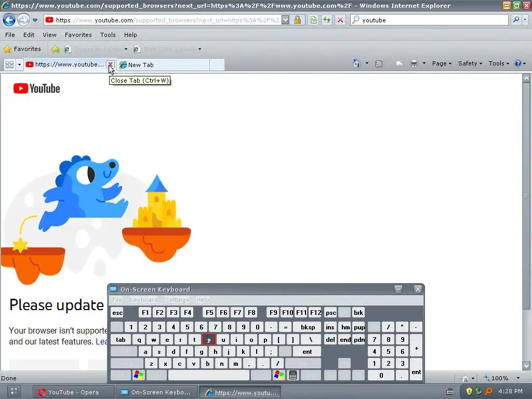This screenshot has width=532, height=399.
Task: Open the Favorites menu
Action: (78, 35)
